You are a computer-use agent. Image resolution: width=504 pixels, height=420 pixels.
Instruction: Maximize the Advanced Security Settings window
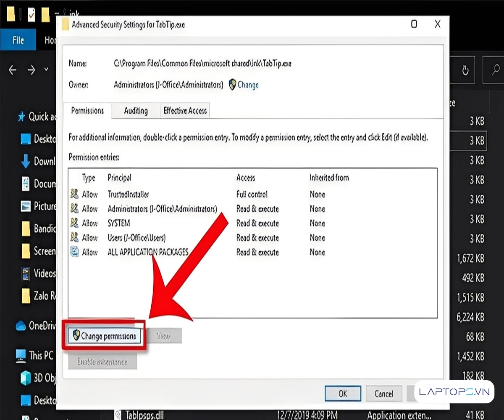point(414,24)
